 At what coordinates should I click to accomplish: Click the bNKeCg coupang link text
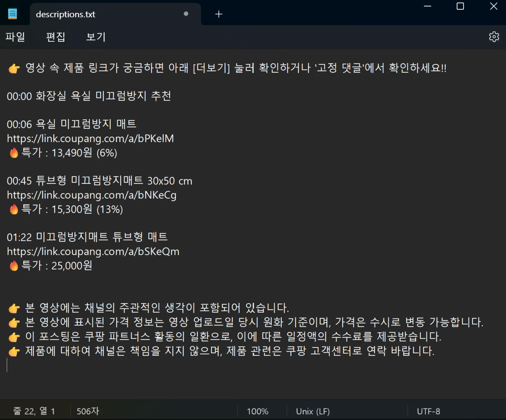(92, 195)
